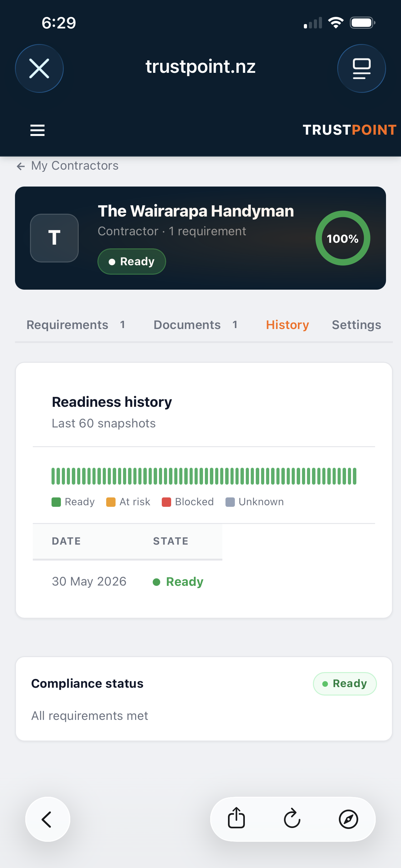Click the orange At risk legend swatch
The image size is (401, 868).
111,502
